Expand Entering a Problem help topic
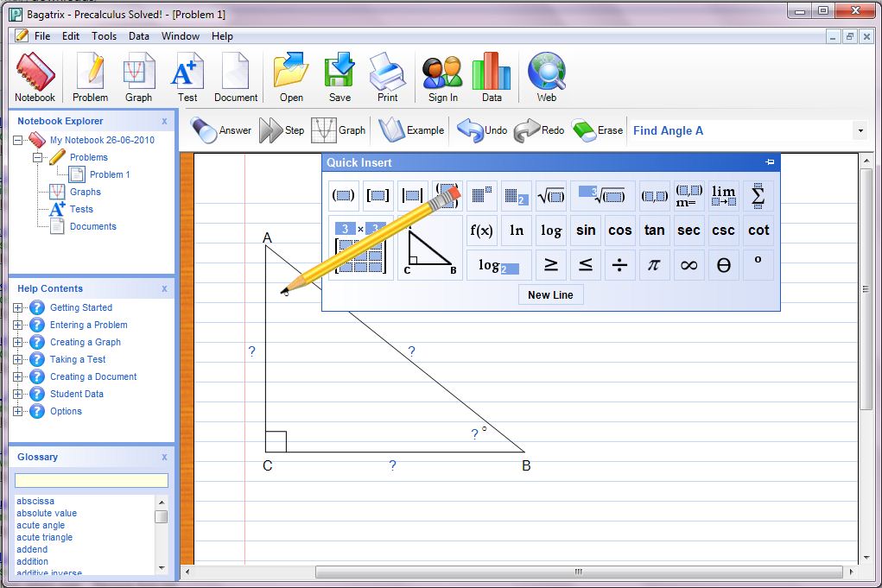 [18, 325]
